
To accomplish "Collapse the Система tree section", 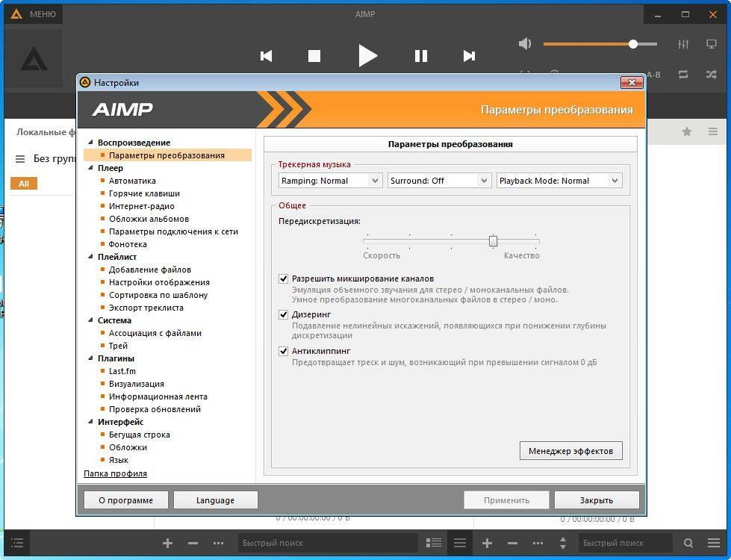I will 90,320.
